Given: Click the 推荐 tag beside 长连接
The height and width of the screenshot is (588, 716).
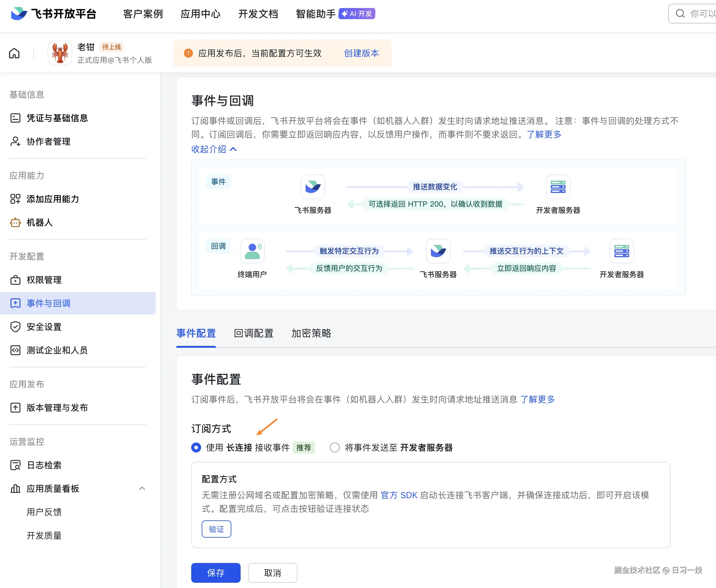Looking at the screenshot, I should tap(303, 447).
